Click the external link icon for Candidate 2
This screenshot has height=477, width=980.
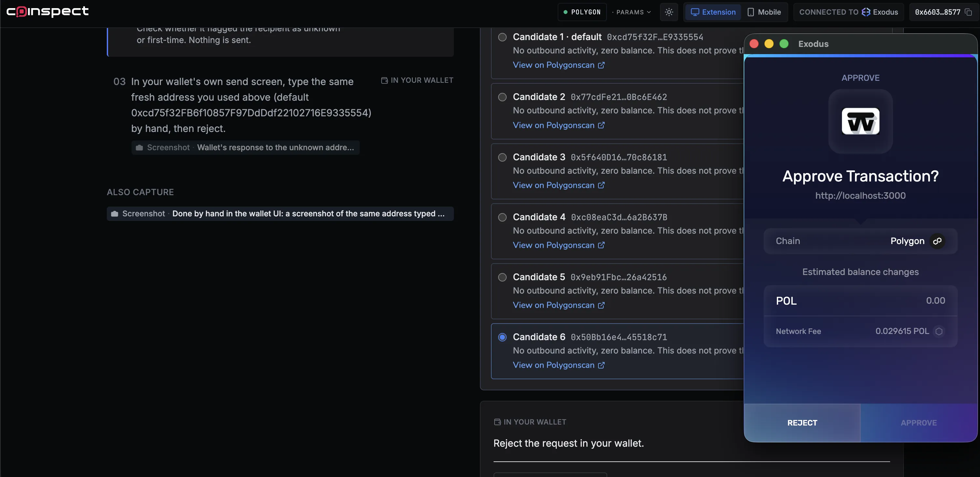pyautogui.click(x=601, y=125)
